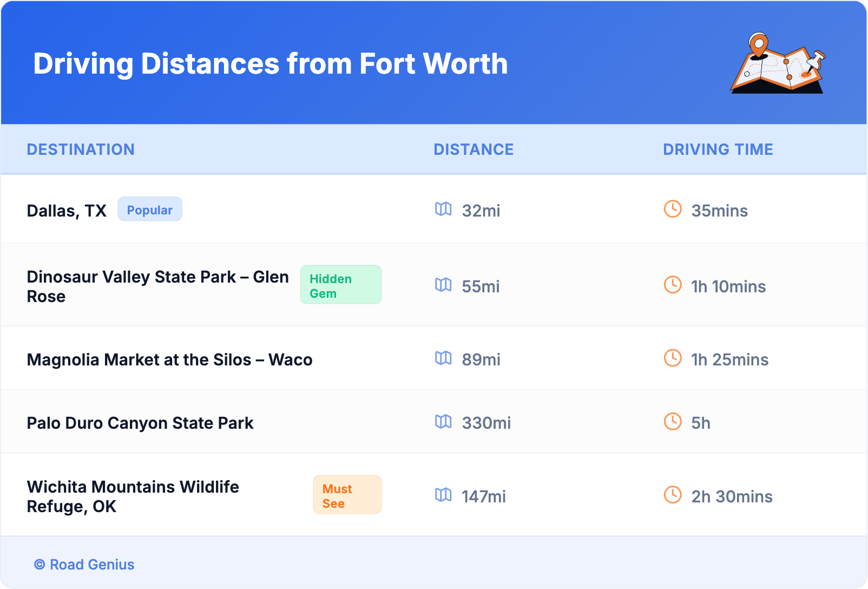Select Palo Duro Canyon State Park destination
This screenshot has height=589, width=868.
pos(140,423)
